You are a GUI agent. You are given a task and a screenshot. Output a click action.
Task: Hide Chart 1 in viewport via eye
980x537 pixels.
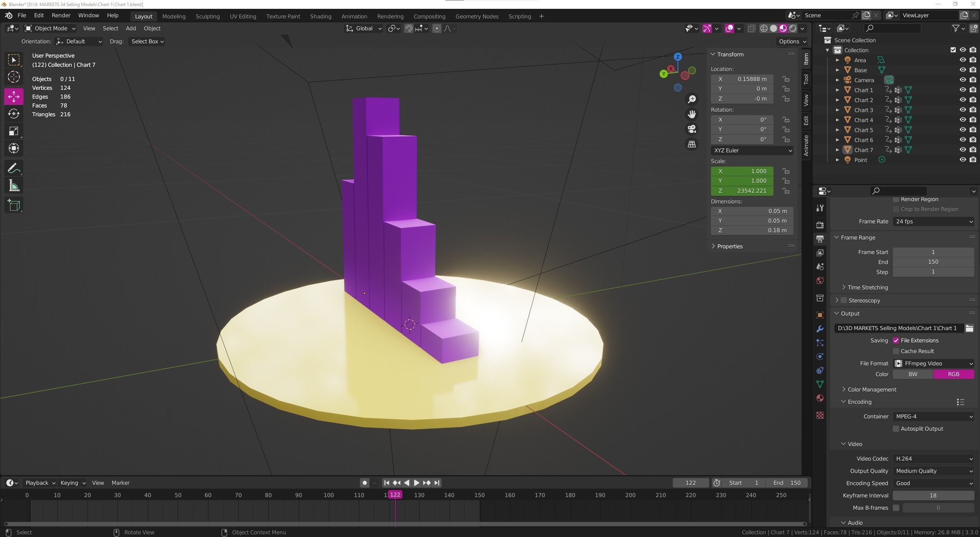point(963,90)
